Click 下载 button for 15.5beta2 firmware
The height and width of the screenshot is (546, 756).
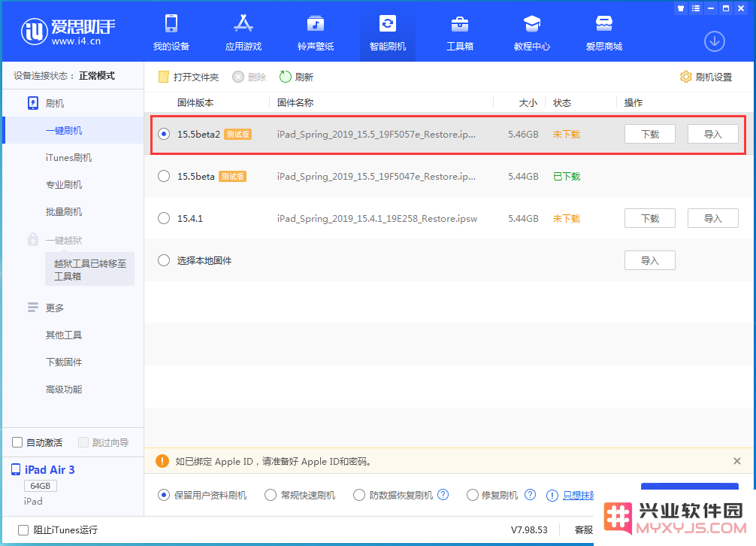point(649,134)
